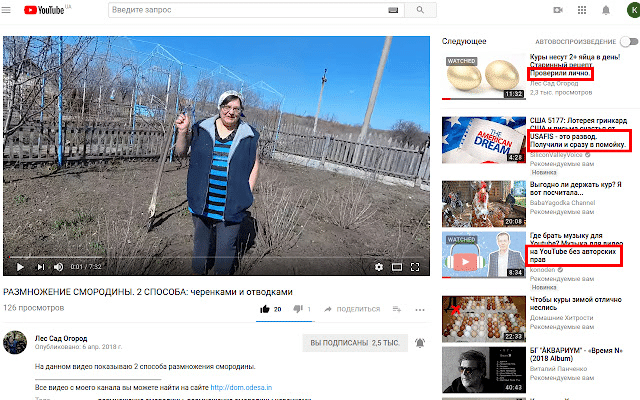Seek on the video progress bar
Viewport: 640px width, 400px height.
pos(216,257)
